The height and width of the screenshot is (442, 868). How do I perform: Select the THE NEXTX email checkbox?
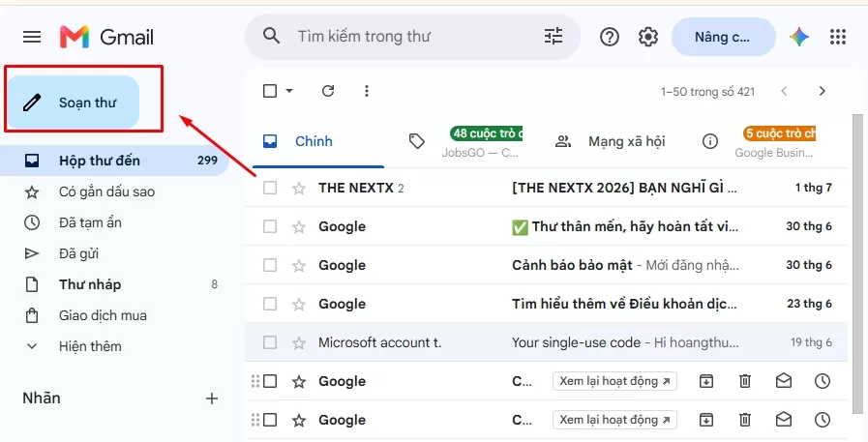tap(270, 188)
